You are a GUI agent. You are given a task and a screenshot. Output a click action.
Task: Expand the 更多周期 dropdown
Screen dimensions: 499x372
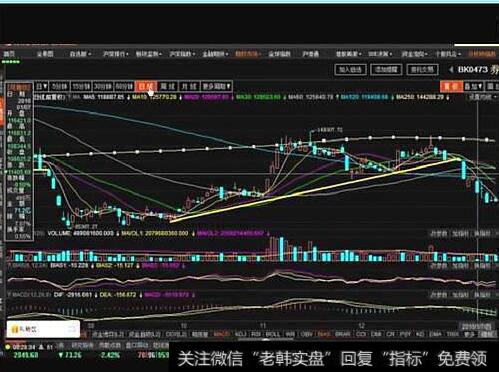click(216, 86)
